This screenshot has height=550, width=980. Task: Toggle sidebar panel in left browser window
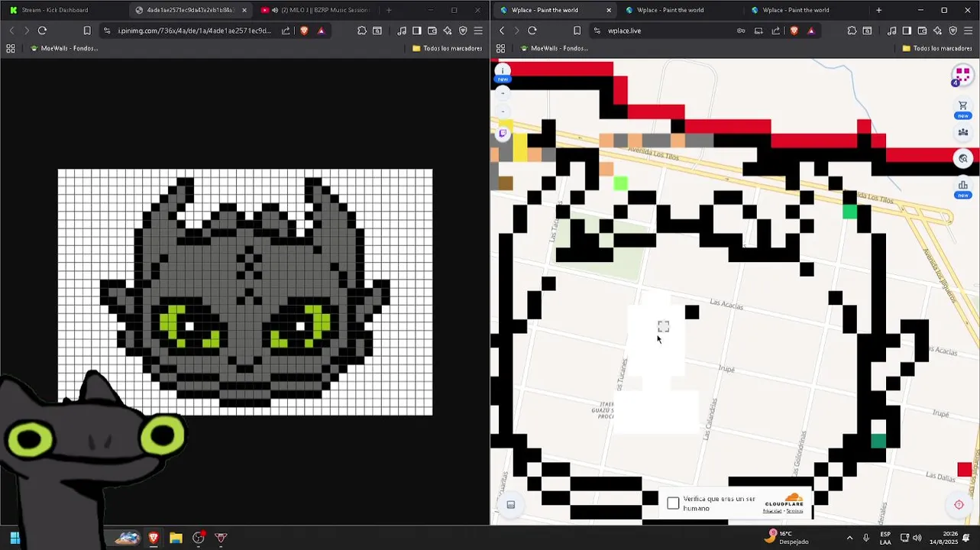pos(416,31)
